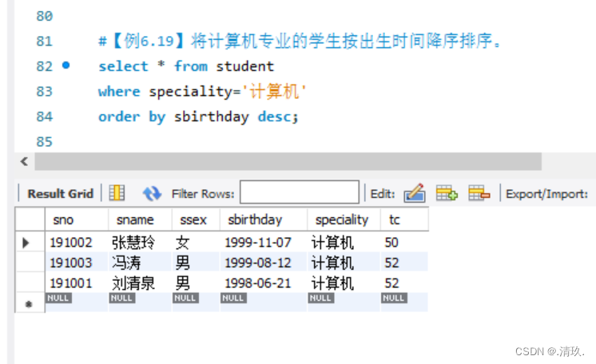This screenshot has width=596, height=364.
Task: Click the scroll left arrow of editor
Action: click(x=24, y=161)
